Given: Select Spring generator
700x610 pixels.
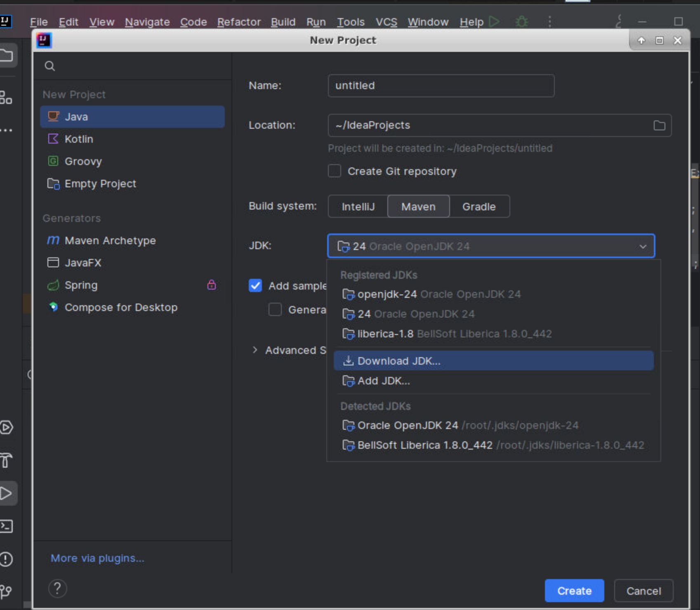Looking at the screenshot, I should point(132,285).
